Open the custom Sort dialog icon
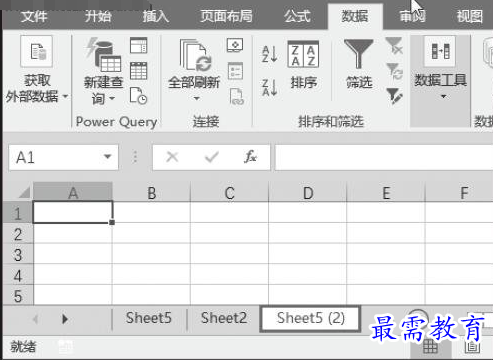Viewport: 493px width, 360px height. point(303,54)
